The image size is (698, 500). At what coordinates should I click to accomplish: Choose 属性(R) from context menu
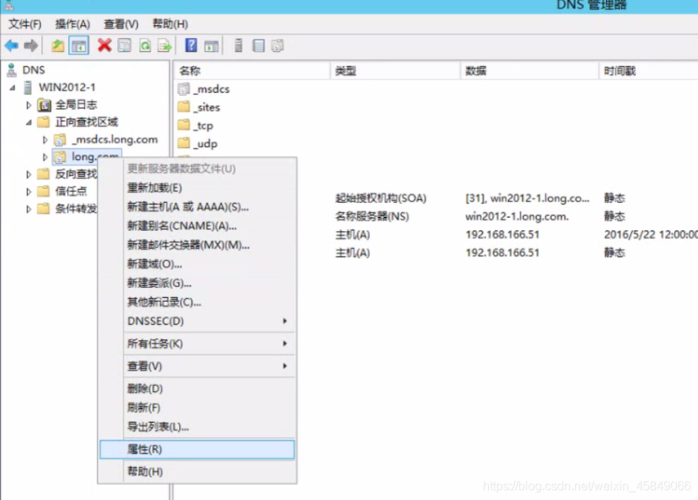click(197, 449)
